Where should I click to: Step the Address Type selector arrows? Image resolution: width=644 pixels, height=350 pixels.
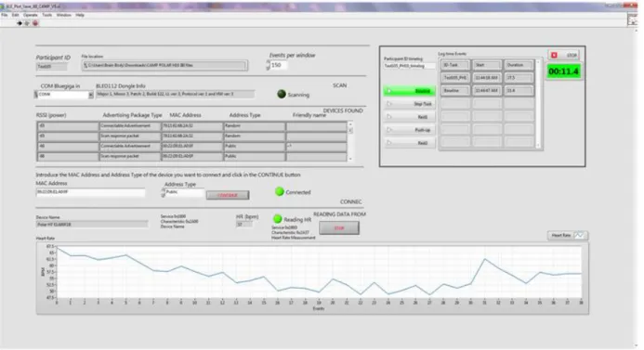[163, 193]
